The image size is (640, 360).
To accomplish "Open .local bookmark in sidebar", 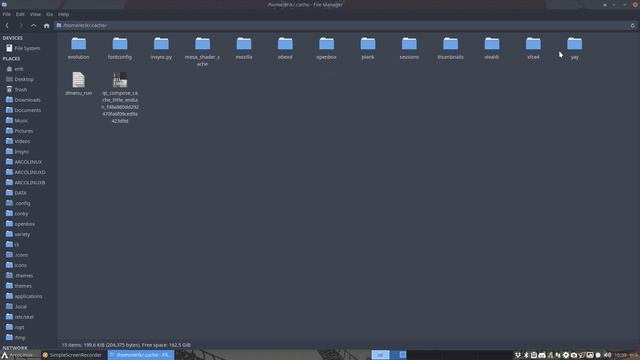I will pos(20,307).
